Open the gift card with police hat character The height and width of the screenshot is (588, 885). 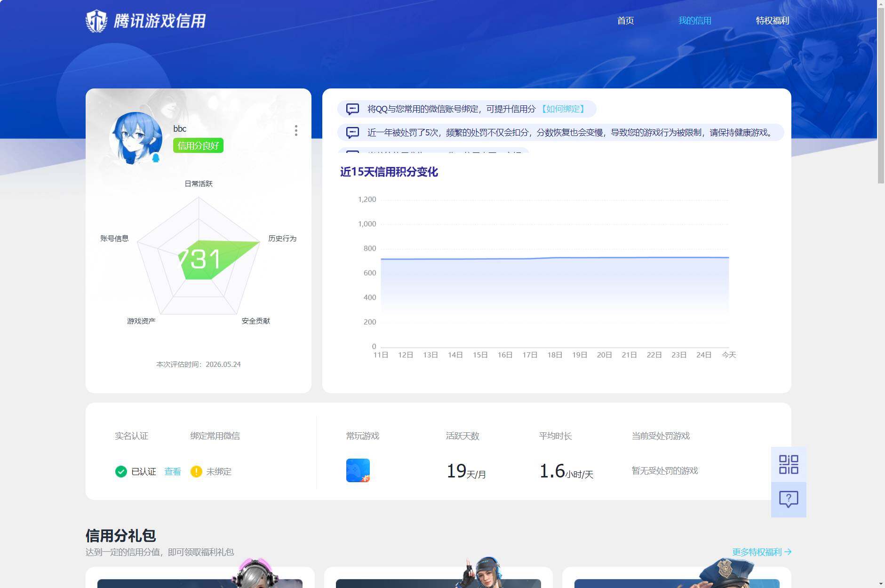click(x=677, y=577)
